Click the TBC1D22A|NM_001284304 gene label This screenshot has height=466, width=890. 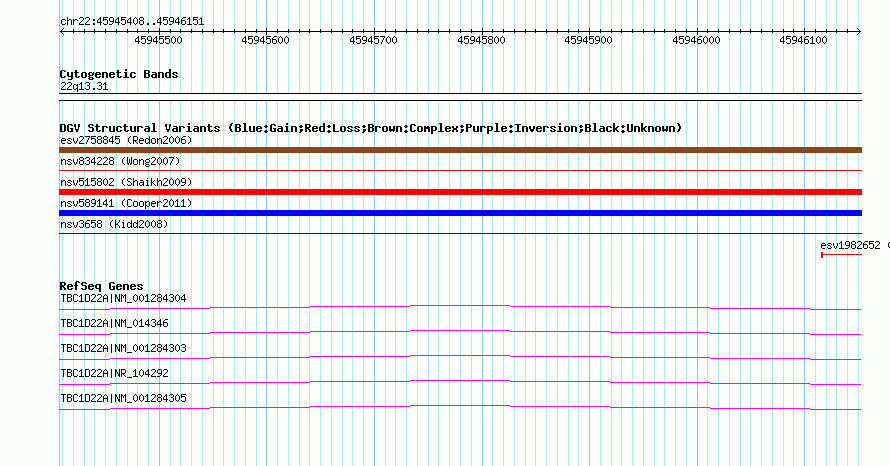(123, 298)
